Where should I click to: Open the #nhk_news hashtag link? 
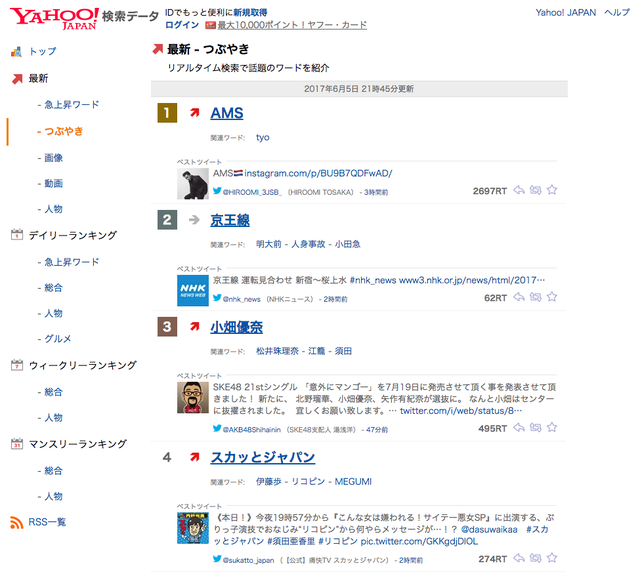pos(373,280)
